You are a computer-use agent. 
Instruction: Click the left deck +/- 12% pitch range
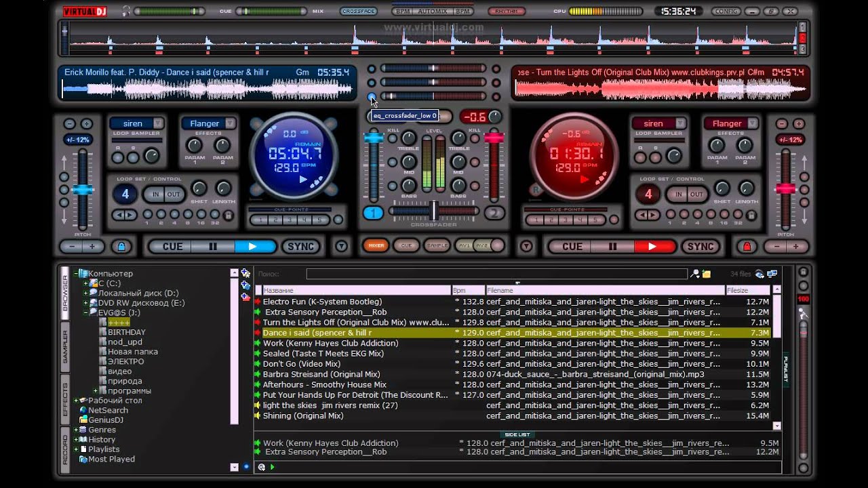77,140
